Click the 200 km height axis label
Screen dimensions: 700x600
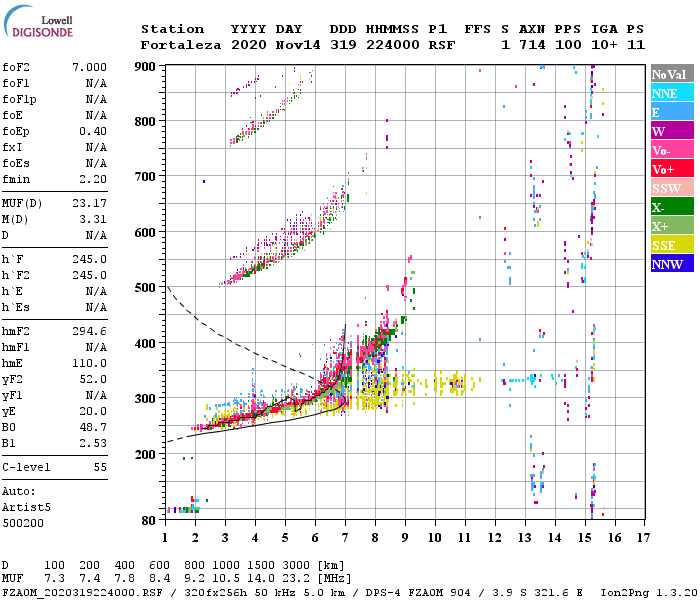click(145, 454)
